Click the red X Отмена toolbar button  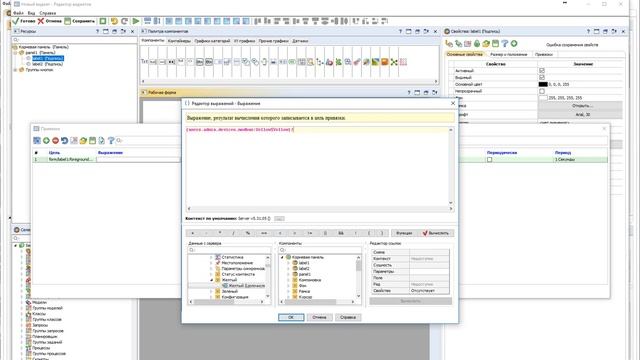click(x=49, y=21)
